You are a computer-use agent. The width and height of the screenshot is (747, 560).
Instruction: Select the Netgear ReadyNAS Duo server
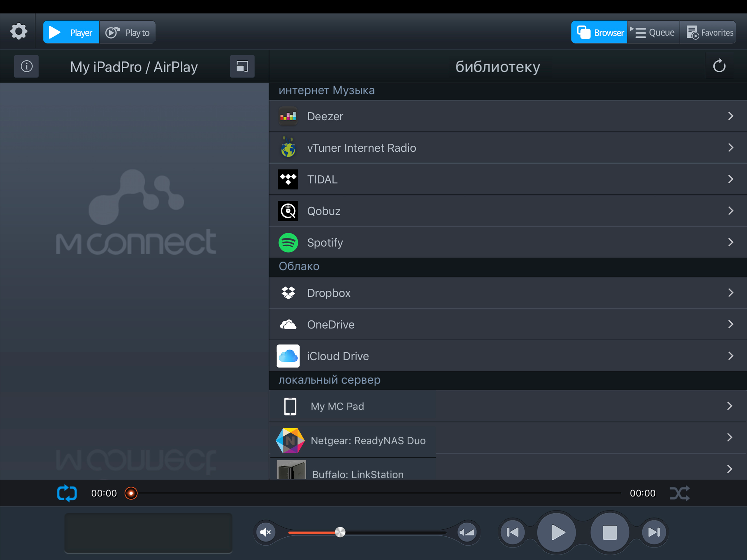pos(368,441)
